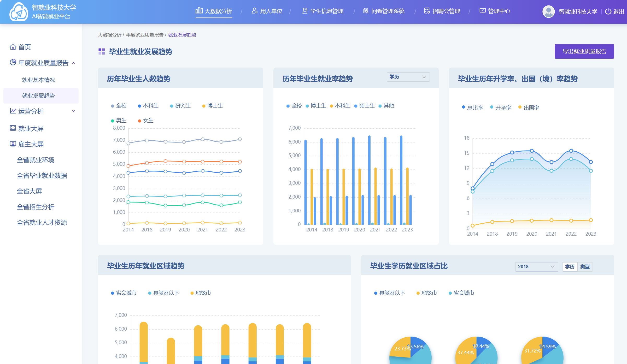This screenshot has width=627, height=364.
Task: Click the cloud logo icon
Action: (19, 12)
